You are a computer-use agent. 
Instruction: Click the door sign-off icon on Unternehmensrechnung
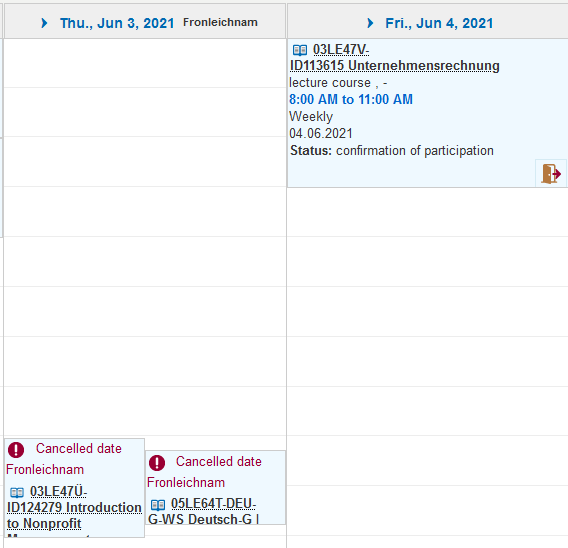tap(551, 173)
